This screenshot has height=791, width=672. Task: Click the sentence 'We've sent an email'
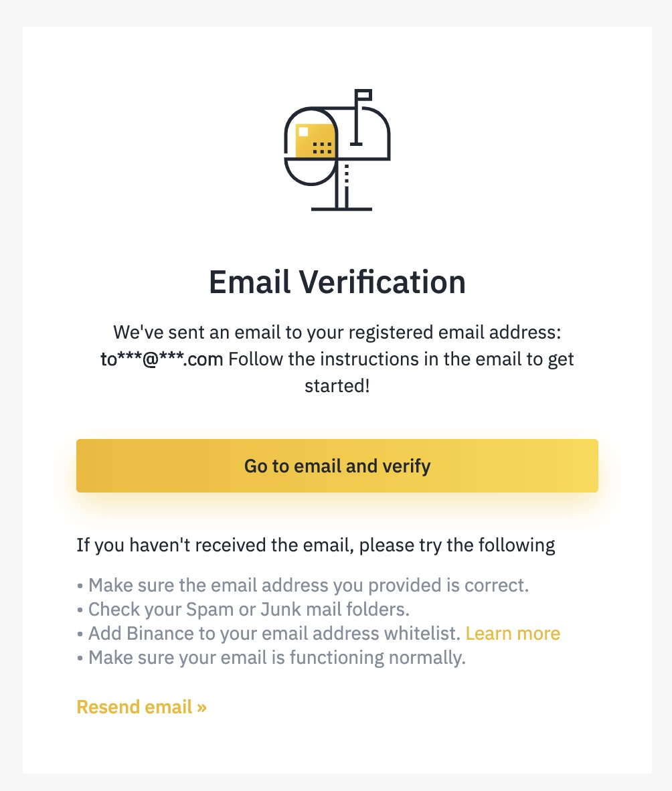[x=337, y=333]
